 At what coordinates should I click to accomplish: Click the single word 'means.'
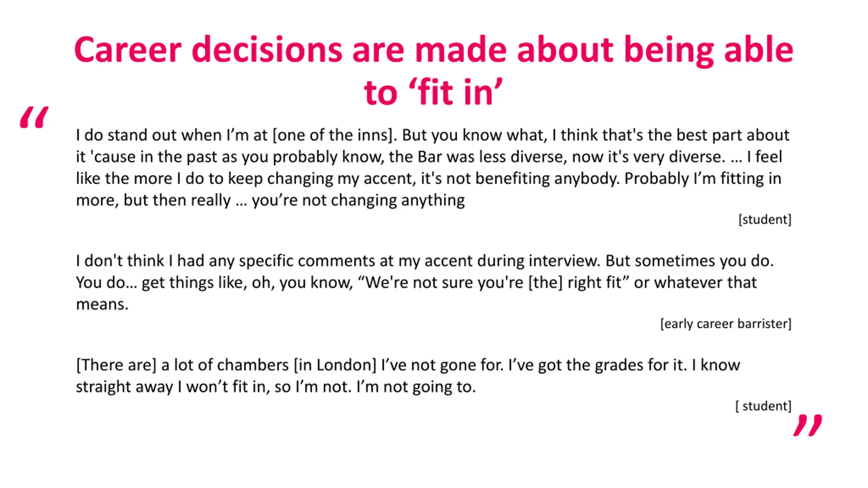pyautogui.click(x=102, y=304)
